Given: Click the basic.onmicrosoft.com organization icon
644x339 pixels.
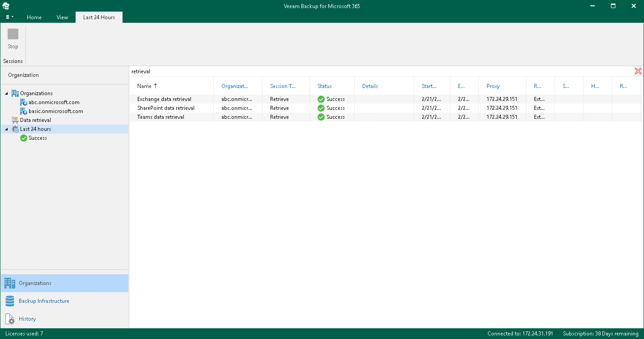Looking at the screenshot, I should [x=24, y=111].
